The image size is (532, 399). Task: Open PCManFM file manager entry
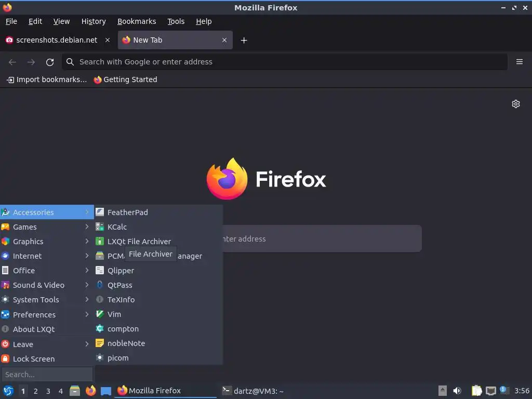(158, 256)
